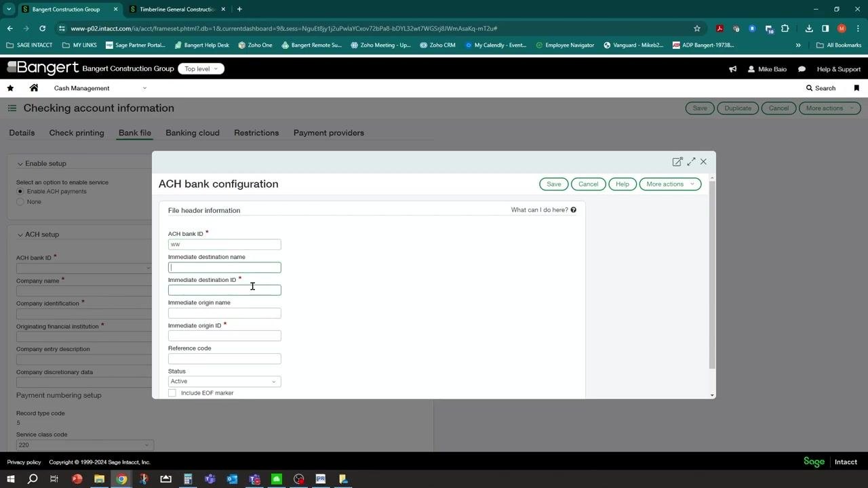Open the announcements megaphone icon
868x488 pixels.
tap(732, 69)
